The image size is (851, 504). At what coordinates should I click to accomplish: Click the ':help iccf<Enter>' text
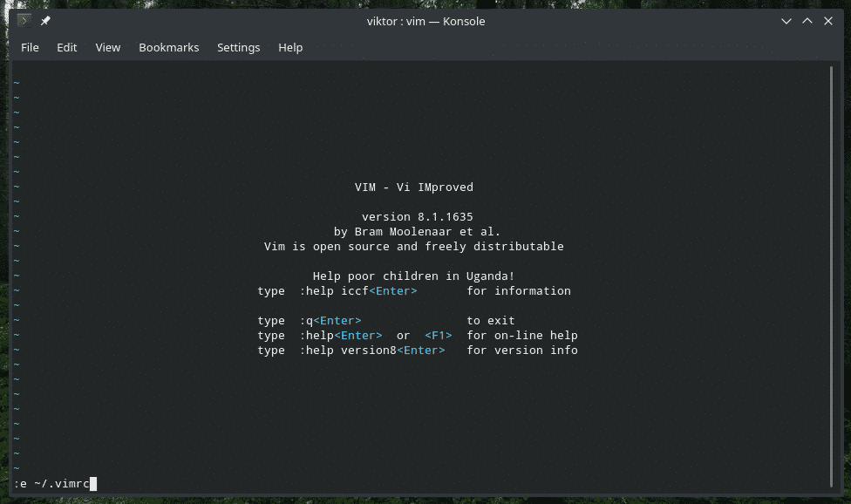pyautogui.click(x=358, y=291)
